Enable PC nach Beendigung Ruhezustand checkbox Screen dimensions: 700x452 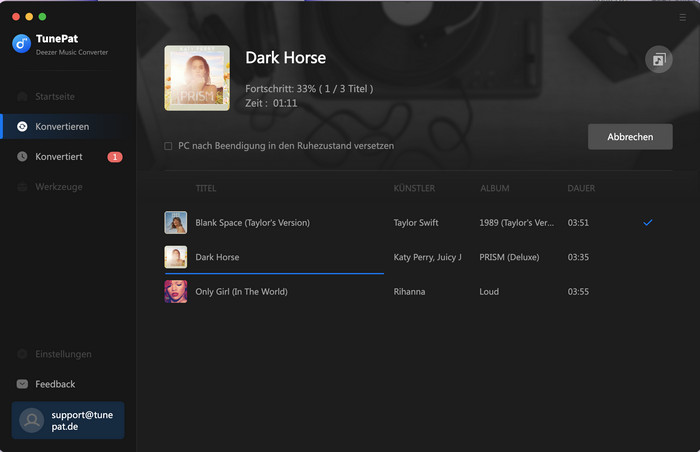(168, 146)
